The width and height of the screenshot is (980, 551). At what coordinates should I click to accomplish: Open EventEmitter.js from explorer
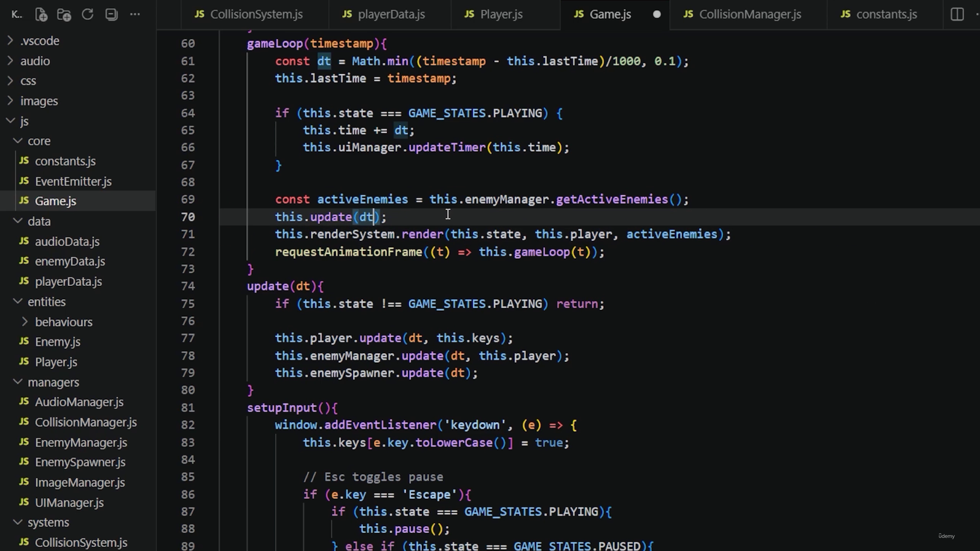pyautogui.click(x=78, y=181)
